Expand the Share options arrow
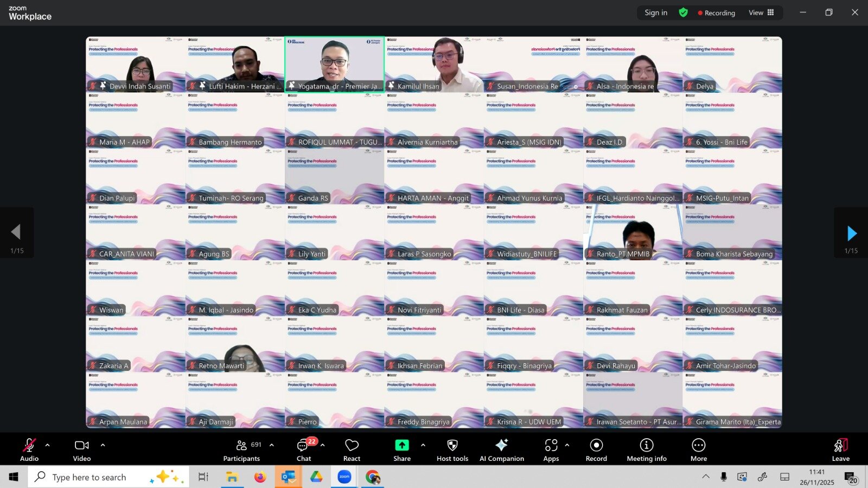 pyautogui.click(x=423, y=445)
